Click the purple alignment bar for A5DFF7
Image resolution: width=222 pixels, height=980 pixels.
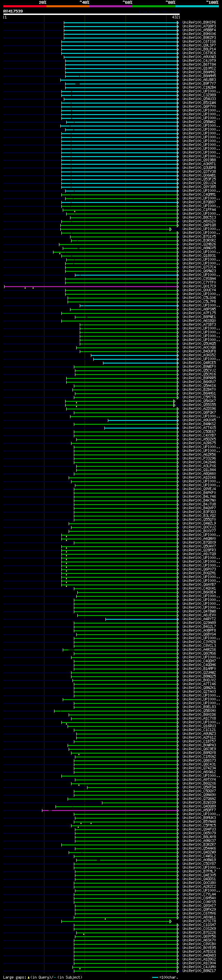click(110, 810)
